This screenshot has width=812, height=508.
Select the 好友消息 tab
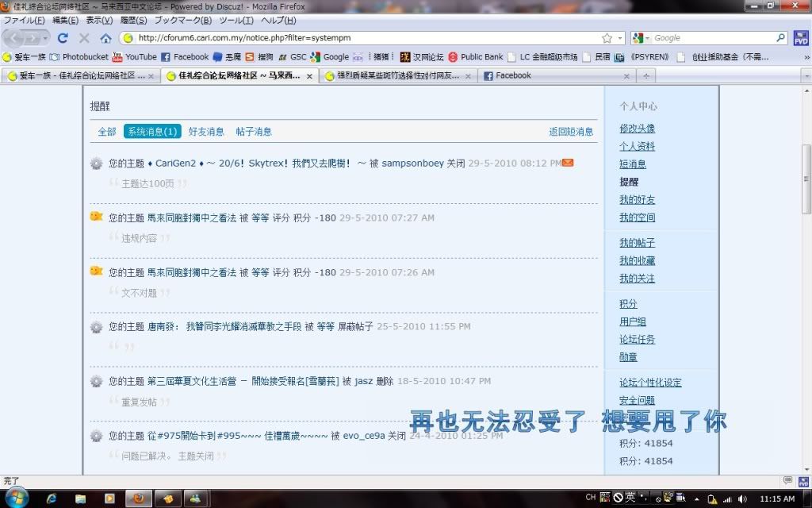(x=206, y=132)
